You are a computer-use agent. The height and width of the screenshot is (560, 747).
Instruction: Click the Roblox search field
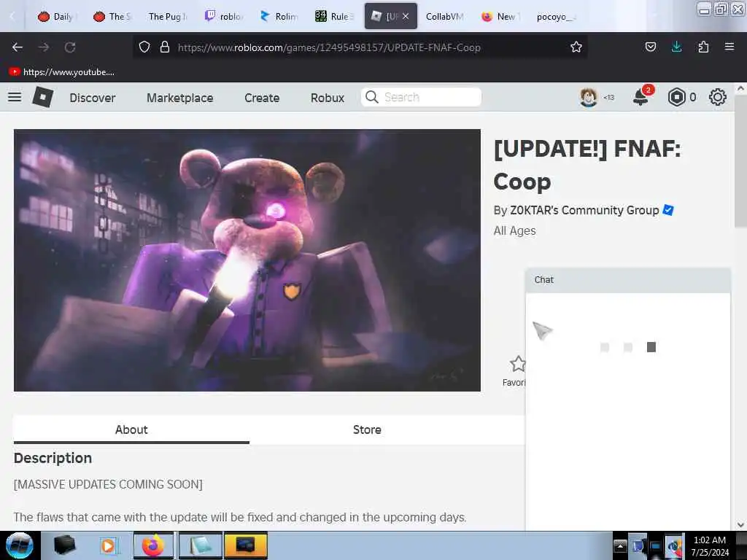421,97
